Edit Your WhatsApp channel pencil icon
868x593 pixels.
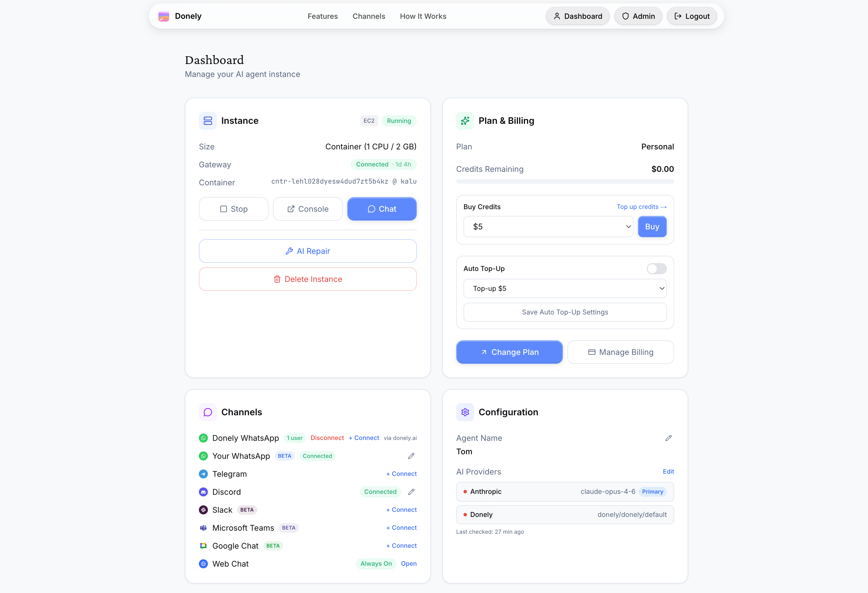tap(411, 456)
